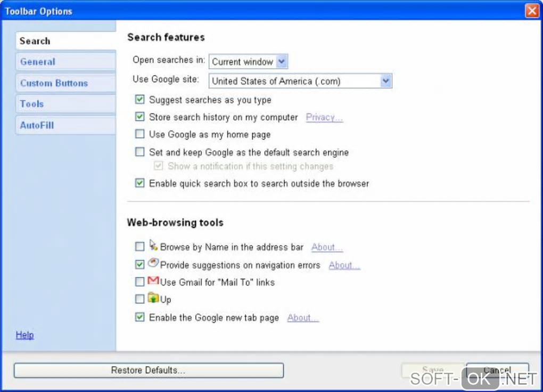The height and width of the screenshot is (392, 543).
Task: Check Use Gmail for Mail To links
Action: click(139, 282)
